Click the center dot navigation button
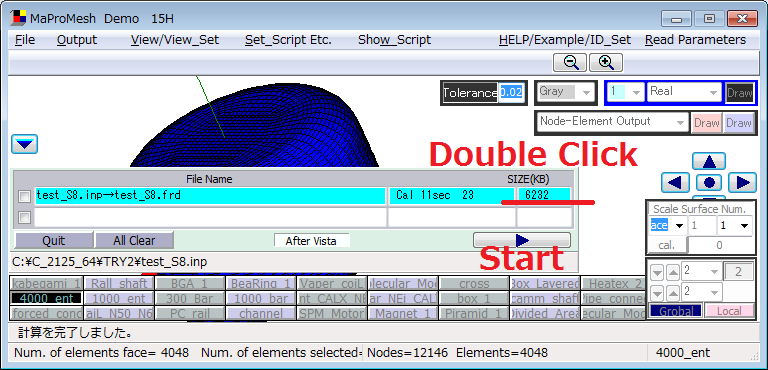 pyautogui.click(x=709, y=183)
